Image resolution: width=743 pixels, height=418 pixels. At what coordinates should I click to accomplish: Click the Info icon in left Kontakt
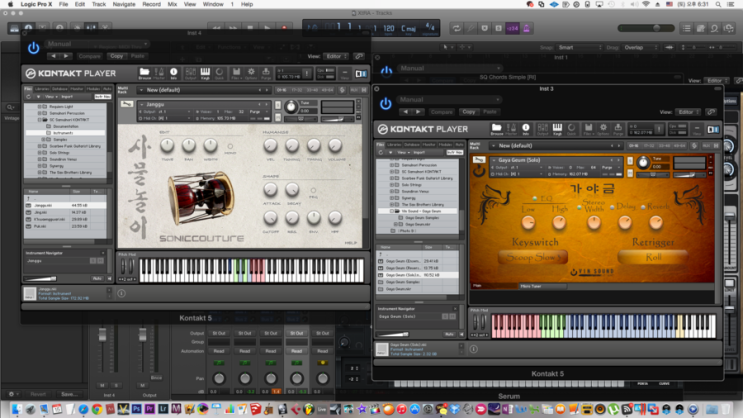173,73
